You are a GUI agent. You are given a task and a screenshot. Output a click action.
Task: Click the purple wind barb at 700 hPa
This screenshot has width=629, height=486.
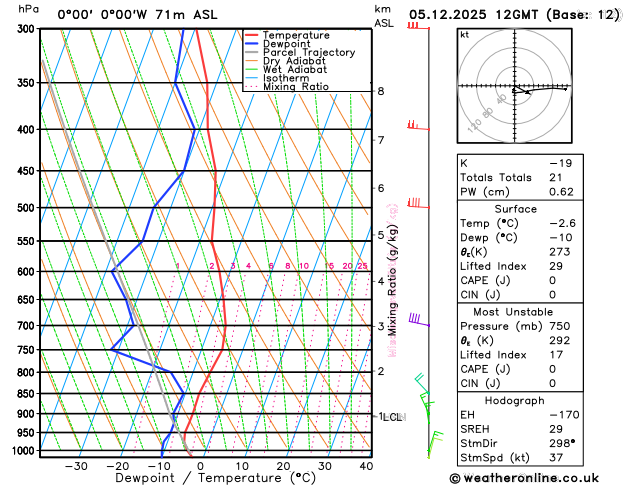coord(419,320)
